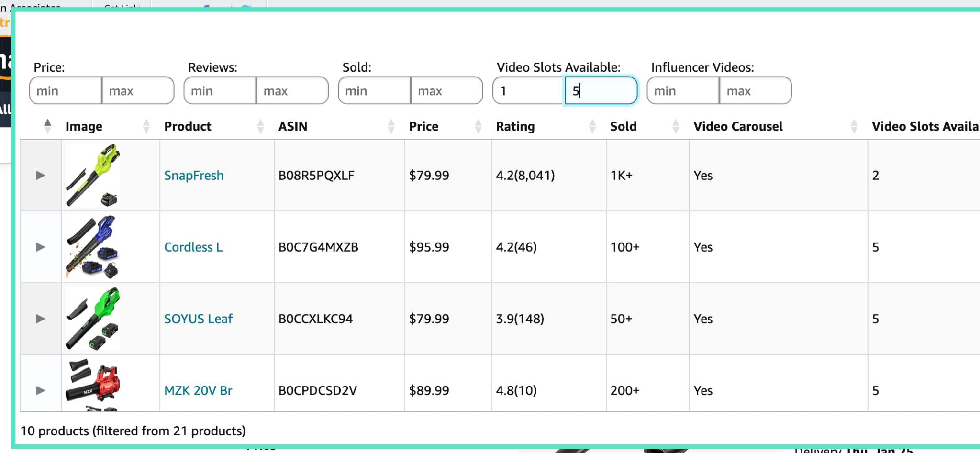
Task: Focus the Sold min filter field
Action: [374, 91]
